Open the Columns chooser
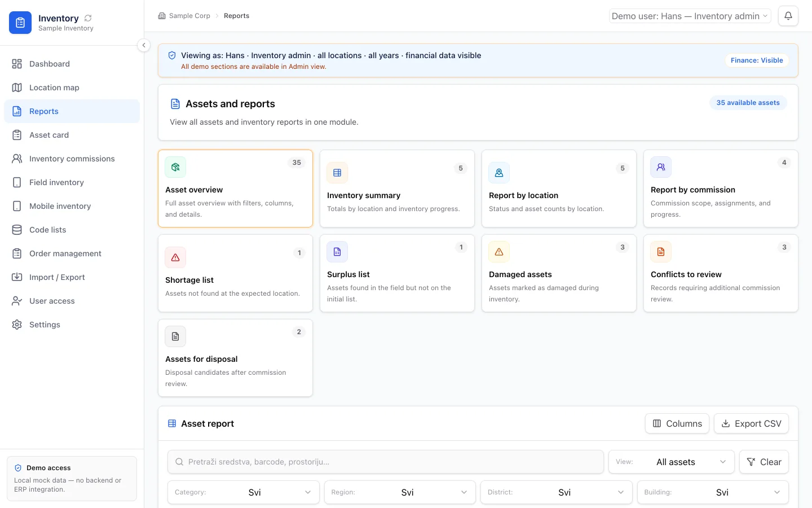This screenshot has width=812, height=508. (677, 423)
